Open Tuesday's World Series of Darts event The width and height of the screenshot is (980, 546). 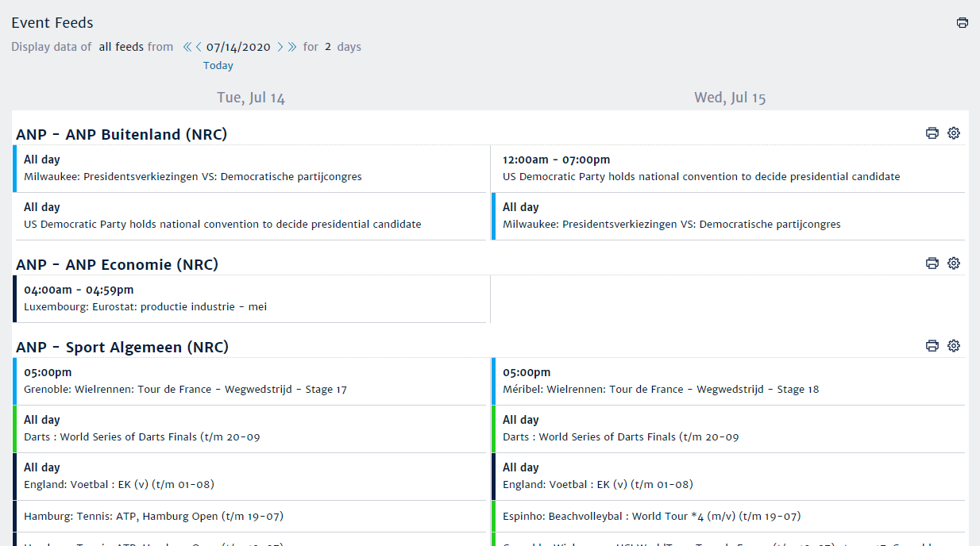249,429
